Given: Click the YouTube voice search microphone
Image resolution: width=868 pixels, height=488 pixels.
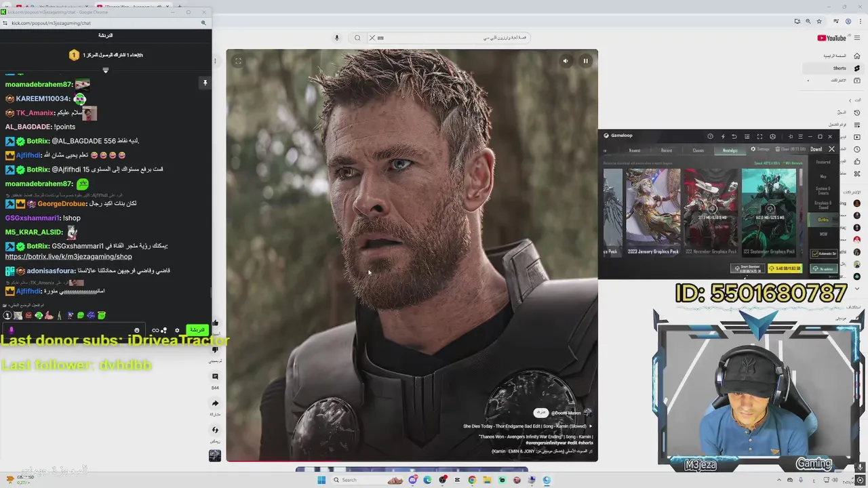Looking at the screenshot, I should click(x=337, y=38).
